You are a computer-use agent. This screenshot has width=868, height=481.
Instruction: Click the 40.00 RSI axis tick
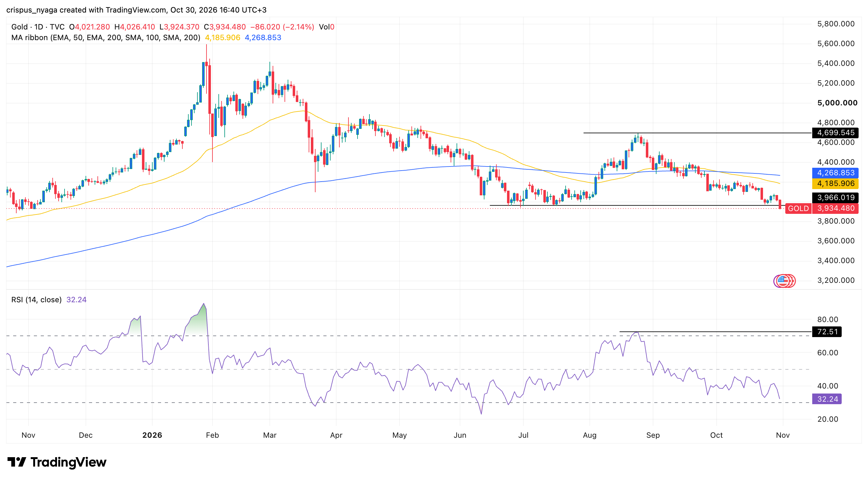tap(828, 386)
